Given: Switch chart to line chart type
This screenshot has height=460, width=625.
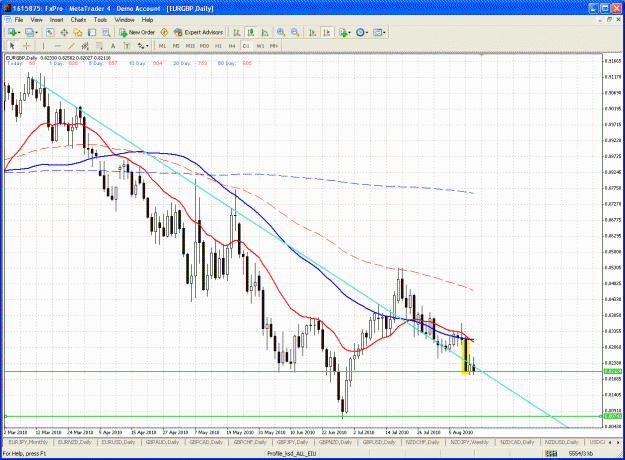Looking at the screenshot, I should coord(265,32).
